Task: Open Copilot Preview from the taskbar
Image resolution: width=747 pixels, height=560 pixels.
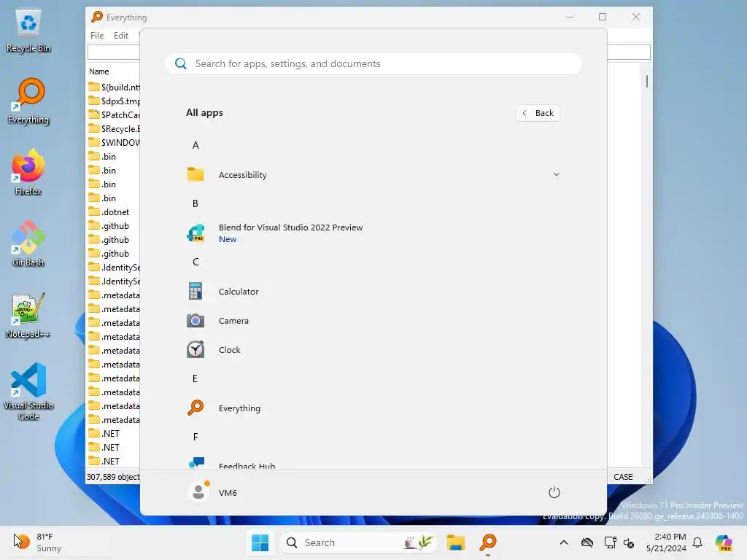Action: coord(723,542)
